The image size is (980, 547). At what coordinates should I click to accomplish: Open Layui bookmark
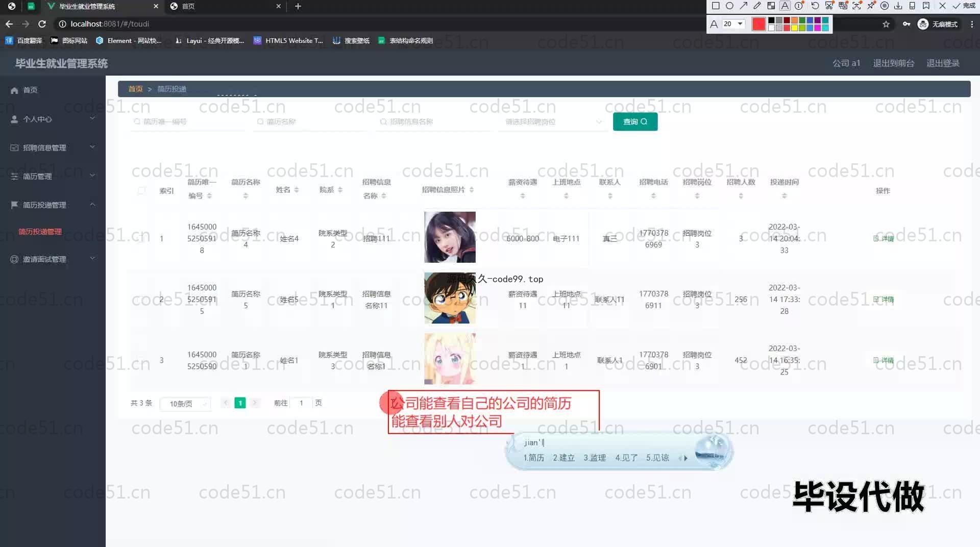point(209,41)
